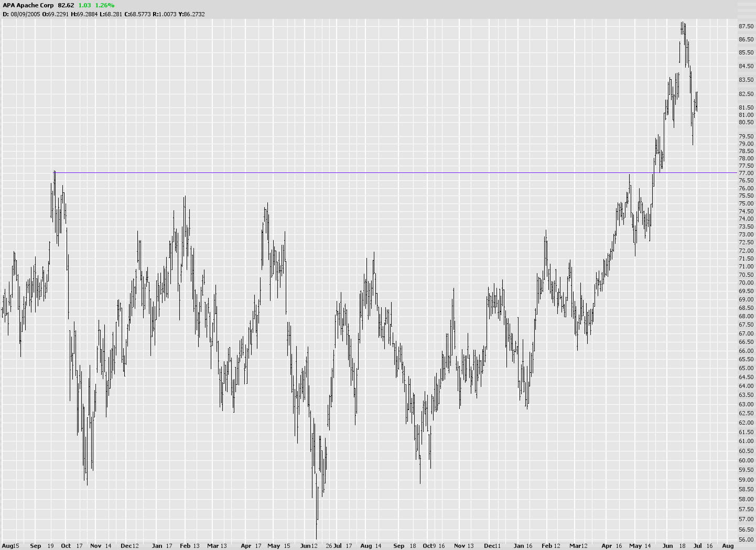Click the close value C:68.5773
This screenshot has height=550, width=756.
click(138, 14)
